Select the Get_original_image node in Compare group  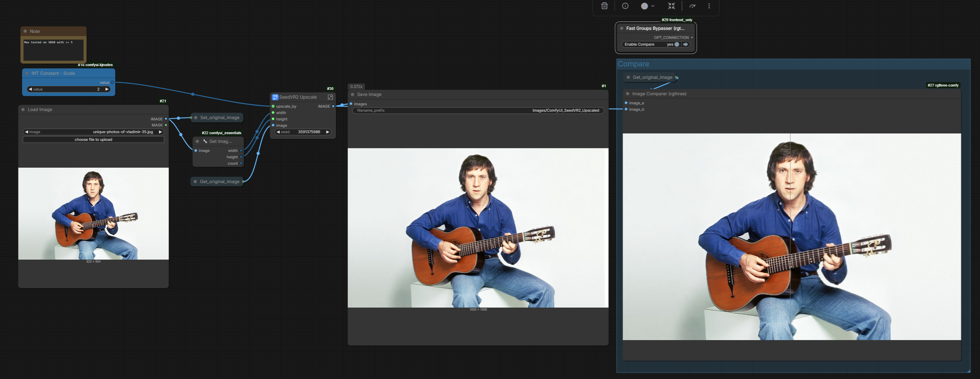652,77
